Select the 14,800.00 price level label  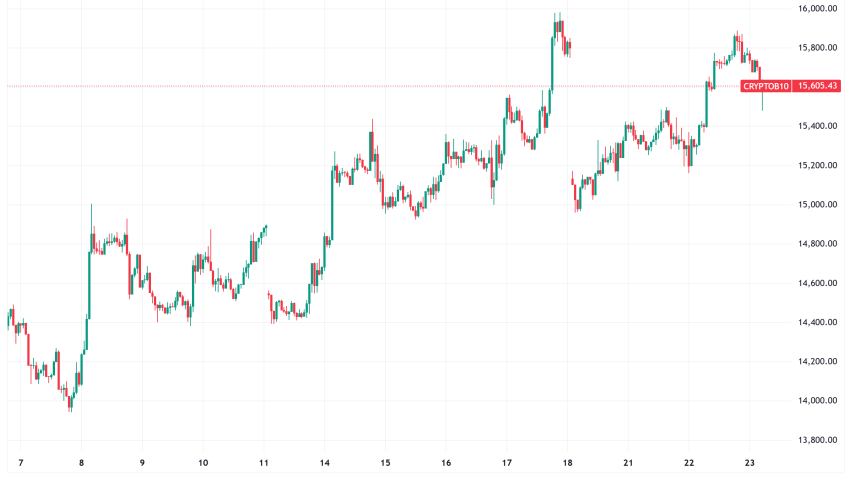(x=817, y=244)
